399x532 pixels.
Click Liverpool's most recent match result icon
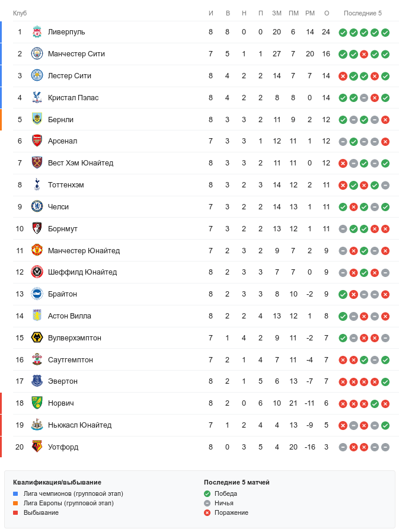[x=385, y=32]
